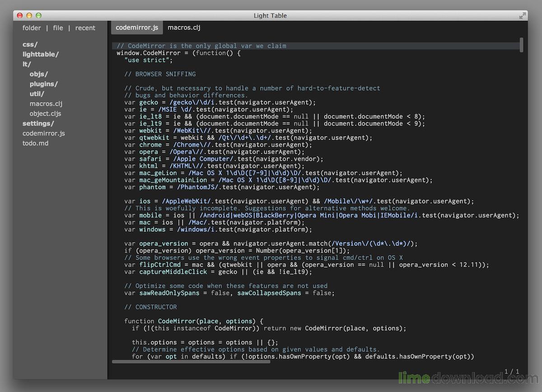Click the folder link in sidebar
The width and height of the screenshot is (542, 392).
pyautogui.click(x=32, y=28)
